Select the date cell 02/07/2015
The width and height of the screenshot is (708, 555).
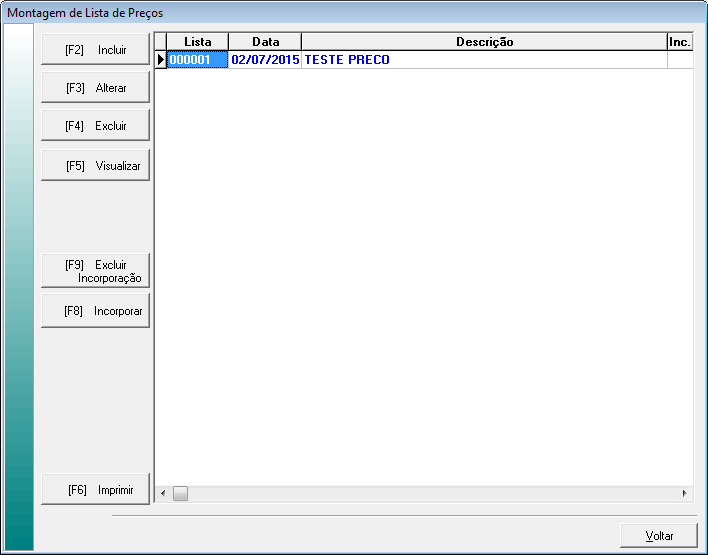[x=265, y=60]
